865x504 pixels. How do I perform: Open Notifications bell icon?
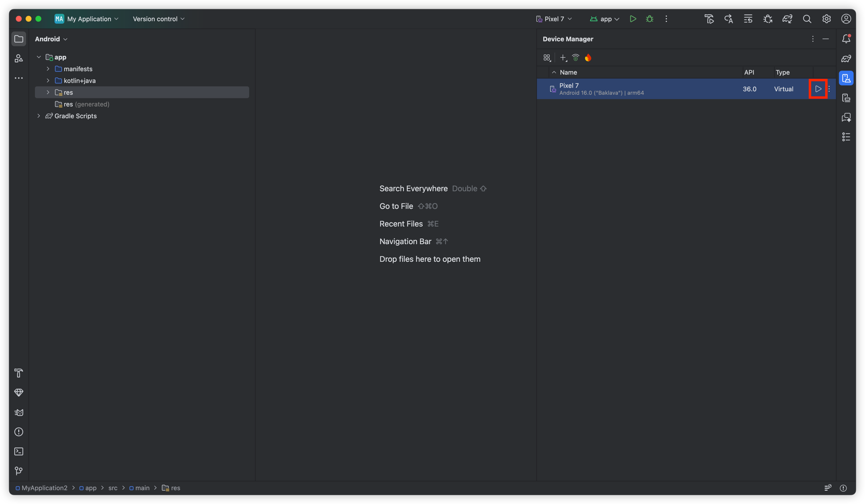coord(846,39)
